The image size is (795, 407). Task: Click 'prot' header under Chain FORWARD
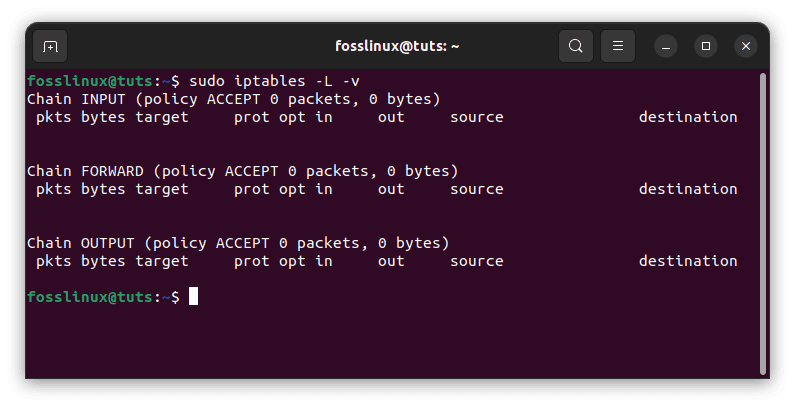(252, 189)
